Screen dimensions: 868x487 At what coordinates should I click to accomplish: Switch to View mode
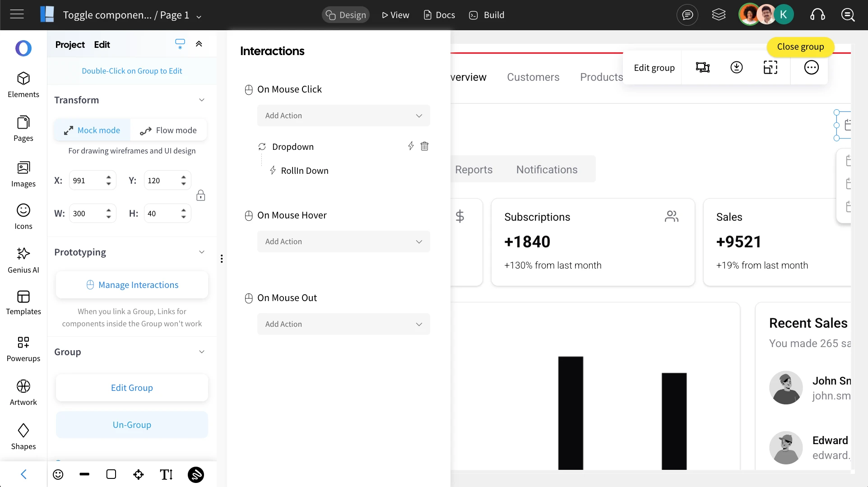[x=395, y=15]
